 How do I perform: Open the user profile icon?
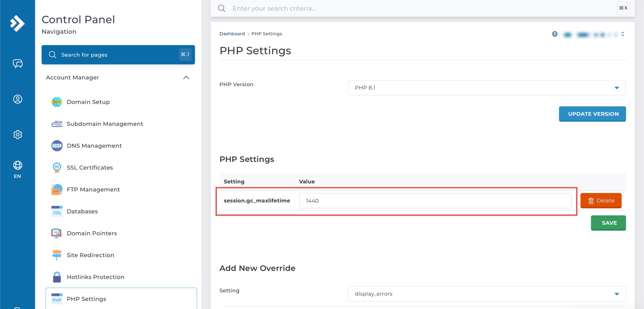coord(18,99)
